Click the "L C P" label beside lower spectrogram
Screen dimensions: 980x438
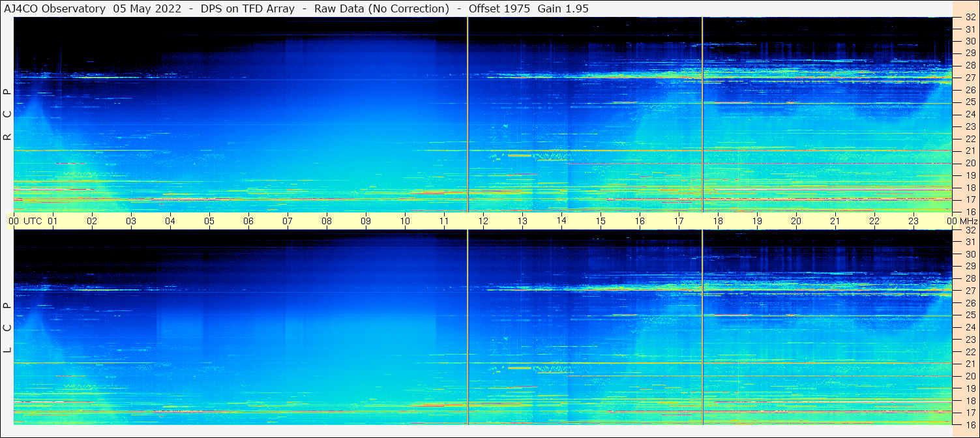[x=7, y=328]
